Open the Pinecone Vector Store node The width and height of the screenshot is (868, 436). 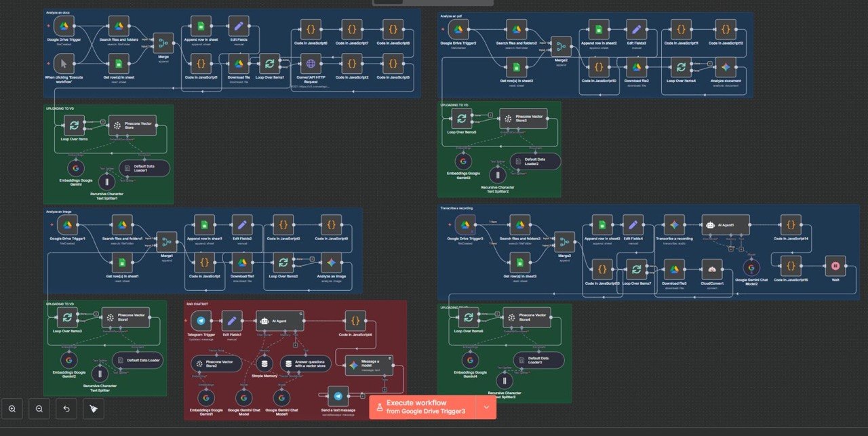[x=132, y=125]
